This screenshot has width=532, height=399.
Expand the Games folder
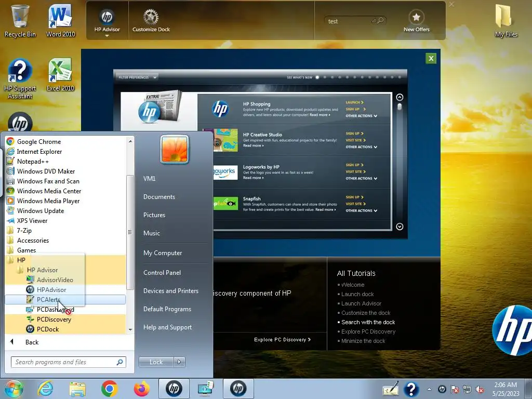65,250
